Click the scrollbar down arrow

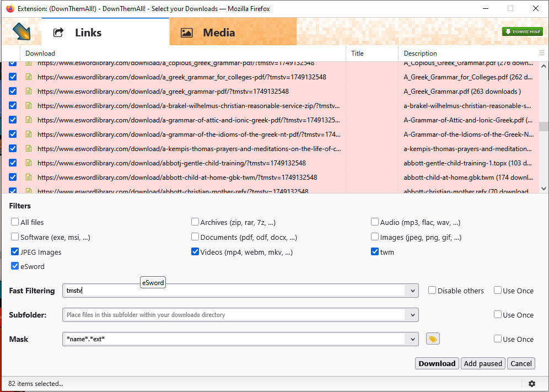tap(543, 189)
